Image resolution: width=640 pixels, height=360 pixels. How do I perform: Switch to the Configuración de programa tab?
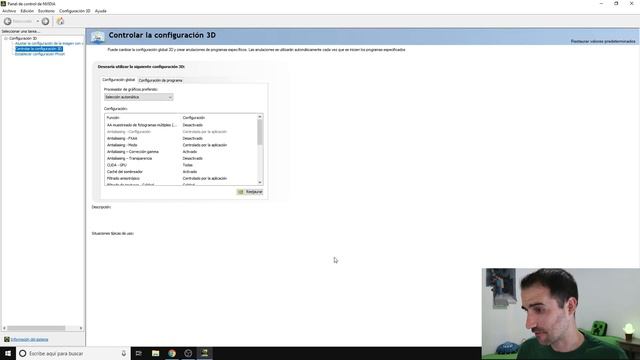coord(160,80)
